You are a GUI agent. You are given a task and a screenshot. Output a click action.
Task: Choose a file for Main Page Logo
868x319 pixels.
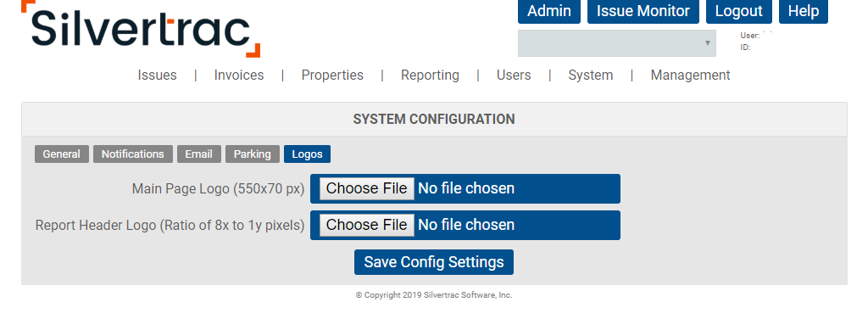[366, 188]
